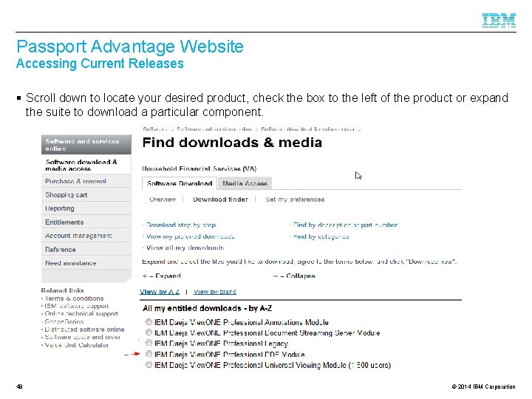The width and height of the screenshot is (532, 399).
Task: Open Online technical support related link
Action: (81, 313)
